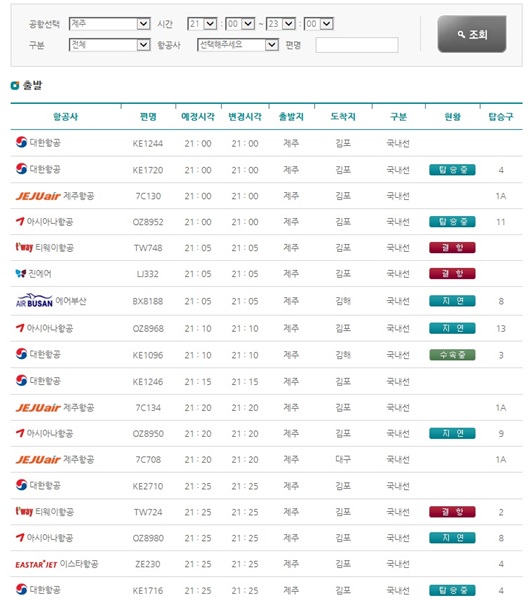Click the 예정시각 column header
Screen dimensions: 528x600
tap(198, 117)
